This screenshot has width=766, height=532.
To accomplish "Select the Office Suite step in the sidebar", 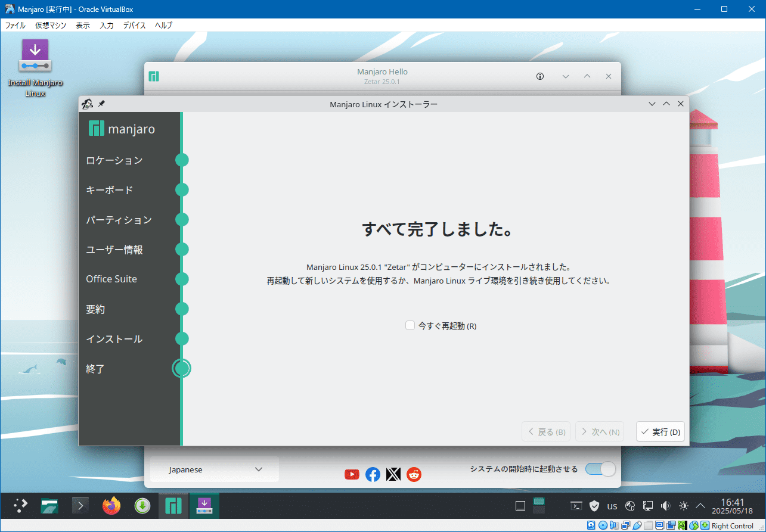I will 111,279.
